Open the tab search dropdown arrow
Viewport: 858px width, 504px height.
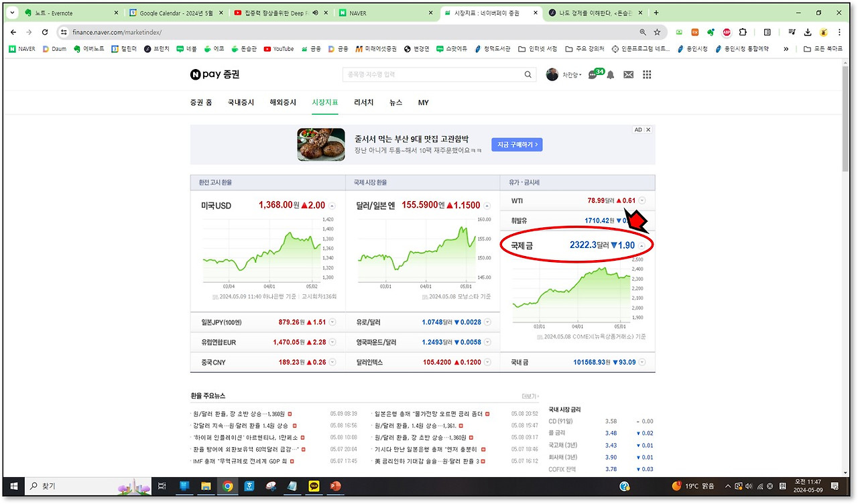tap(12, 13)
